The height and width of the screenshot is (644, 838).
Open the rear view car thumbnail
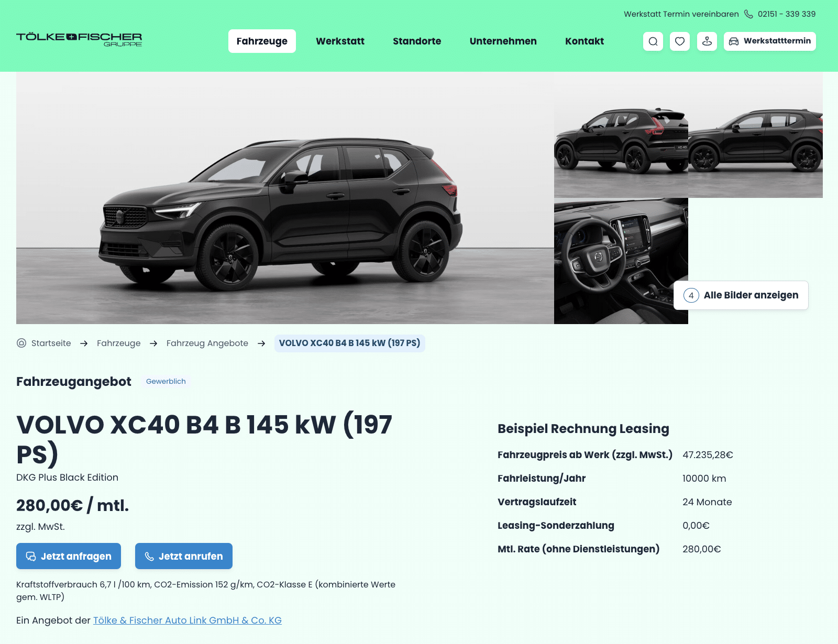[621, 135]
